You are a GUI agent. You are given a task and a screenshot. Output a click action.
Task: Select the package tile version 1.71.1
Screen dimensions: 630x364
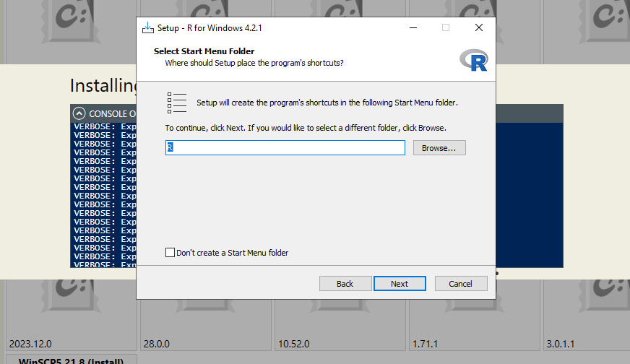475,316
